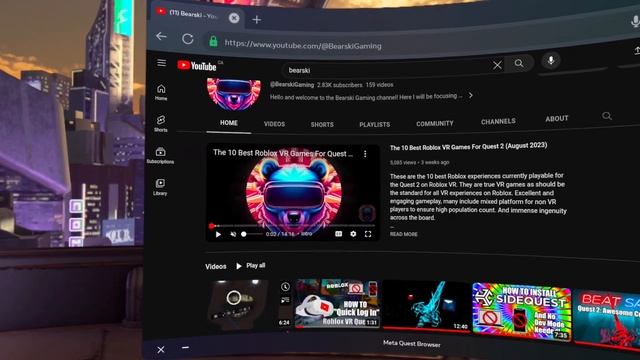Open Home in the left sidebar
Viewport: 640px width, 360px height.
(x=161, y=92)
